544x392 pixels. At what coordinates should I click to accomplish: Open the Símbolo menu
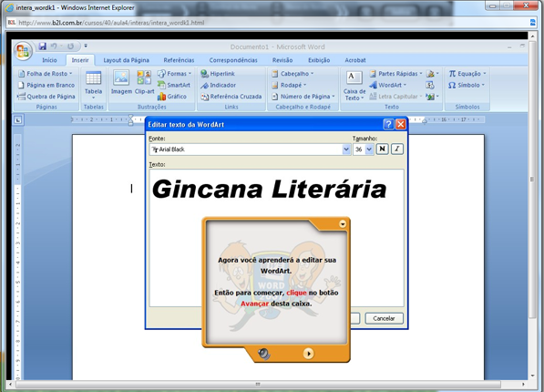coord(467,85)
